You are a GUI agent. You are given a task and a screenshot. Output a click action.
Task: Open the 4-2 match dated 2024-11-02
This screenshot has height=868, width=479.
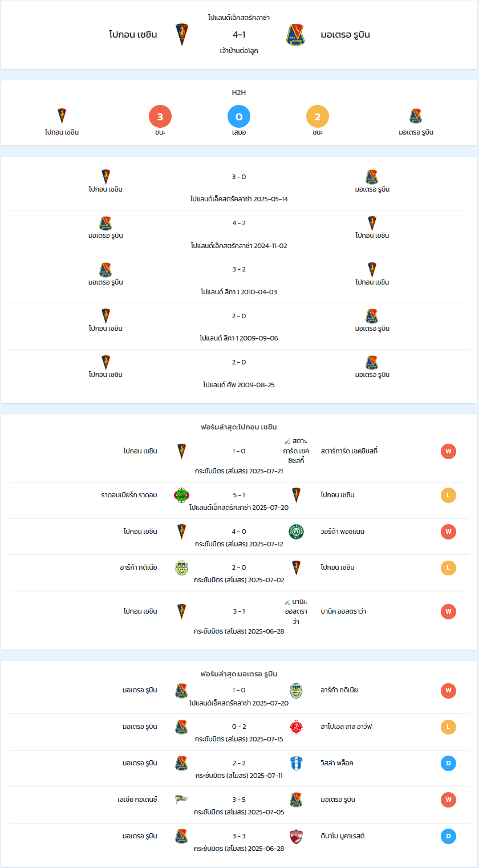[239, 234]
